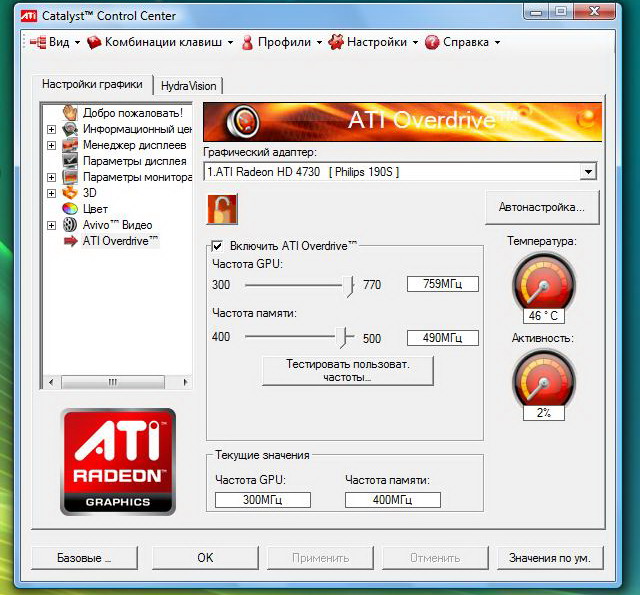Click the Менеджер дисплеев icon
The image size is (640, 595).
click(70, 145)
